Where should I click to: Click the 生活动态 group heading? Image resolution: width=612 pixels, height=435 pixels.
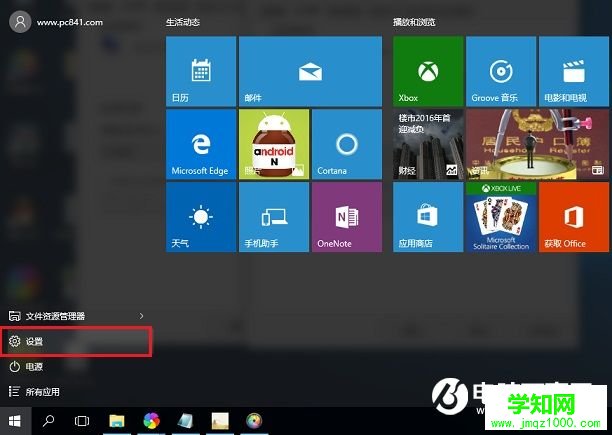click(x=183, y=22)
